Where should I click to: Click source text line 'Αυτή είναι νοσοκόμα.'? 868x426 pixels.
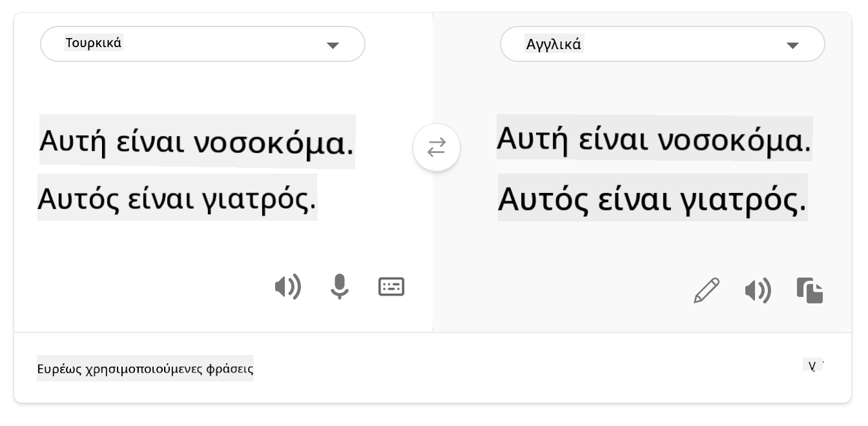pyautogui.click(x=197, y=141)
